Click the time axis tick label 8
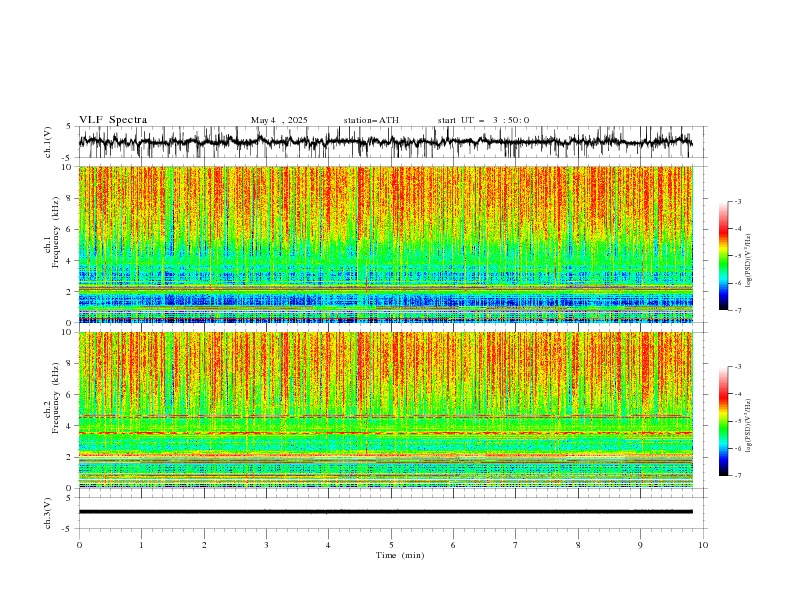Viewport: 792px width, 612px height. 578,545
